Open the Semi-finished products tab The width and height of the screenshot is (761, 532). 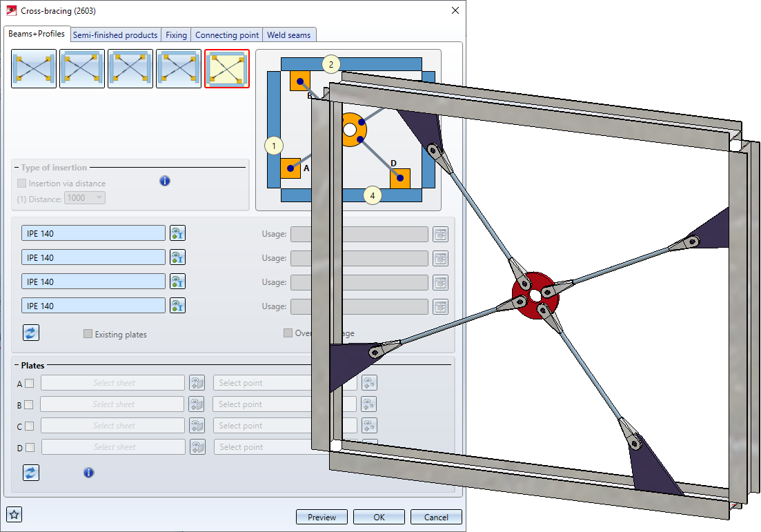(115, 35)
